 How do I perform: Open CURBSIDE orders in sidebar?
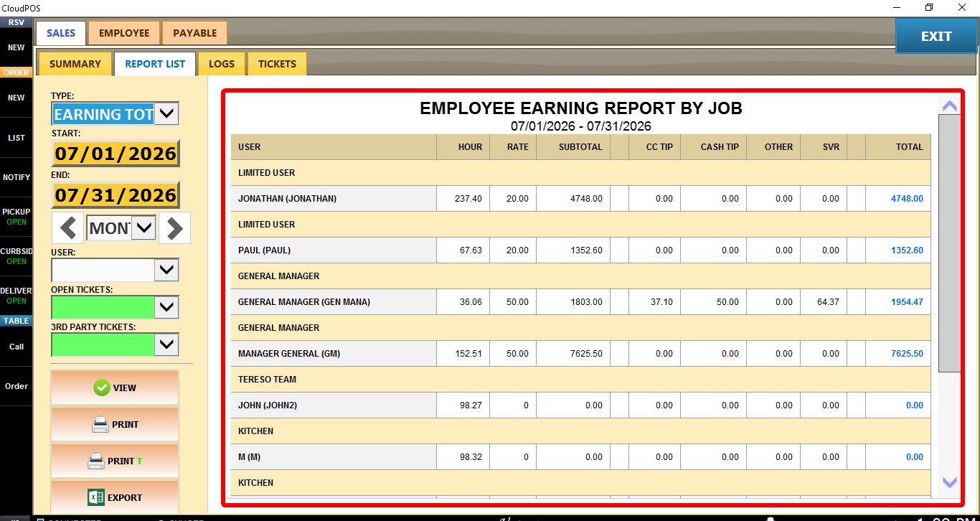(x=16, y=256)
